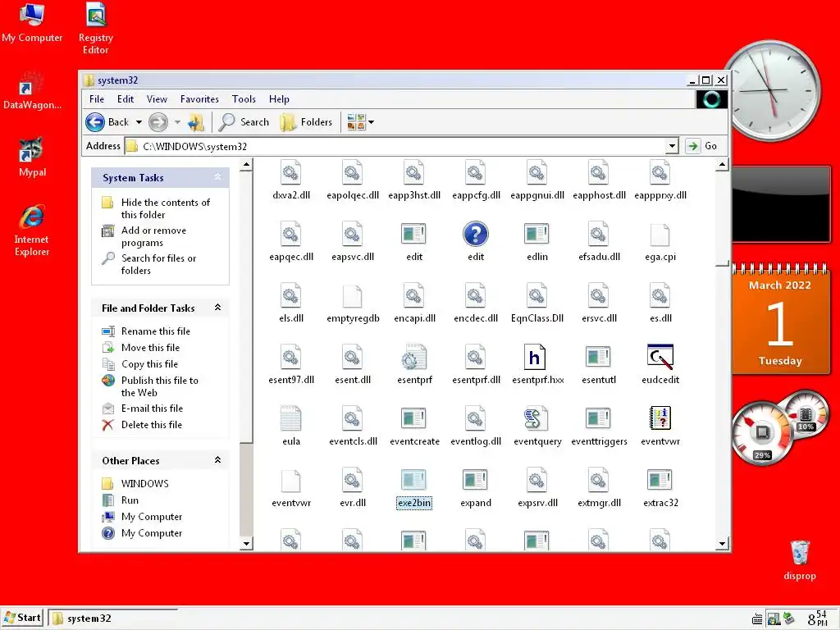The width and height of the screenshot is (840, 630).
Task: Click the Search toolbar button
Action: (x=244, y=122)
